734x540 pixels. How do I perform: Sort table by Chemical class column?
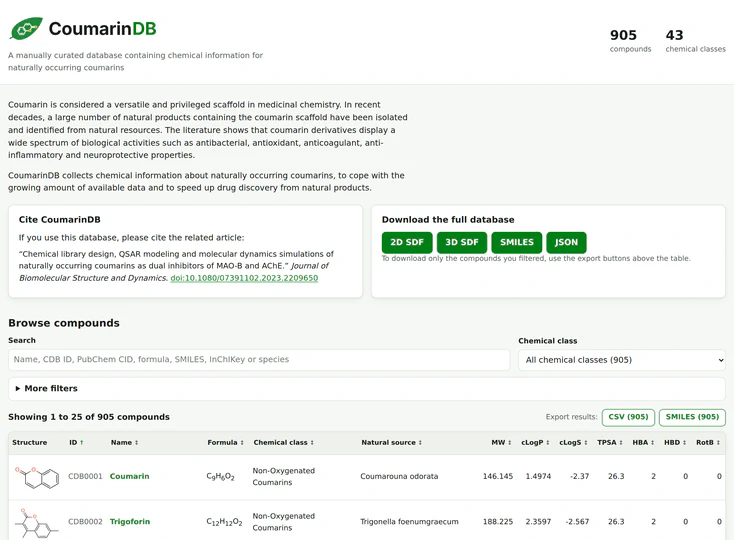pyautogui.click(x=284, y=442)
